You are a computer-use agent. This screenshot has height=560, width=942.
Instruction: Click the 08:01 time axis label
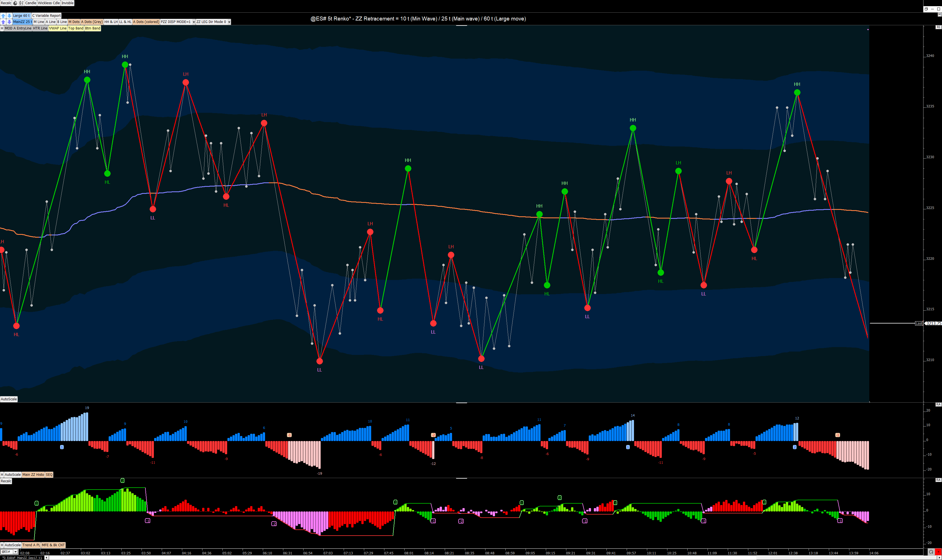click(409, 553)
